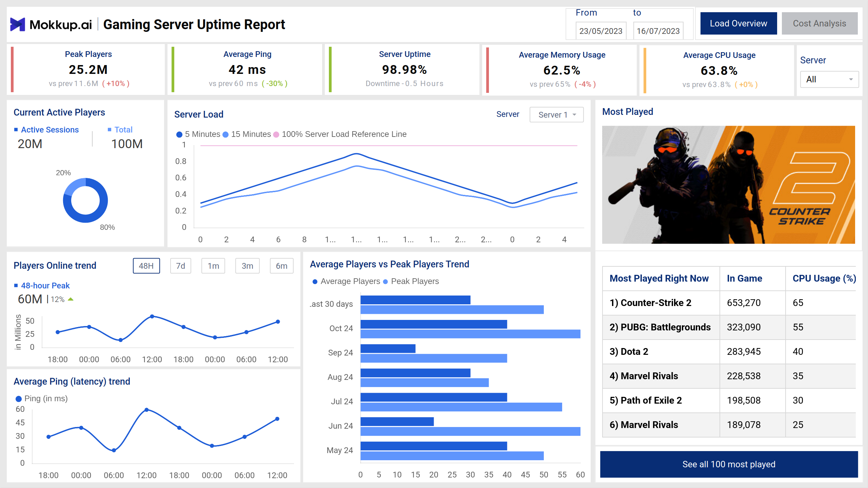Click the Average Players legend dot

[x=315, y=282]
